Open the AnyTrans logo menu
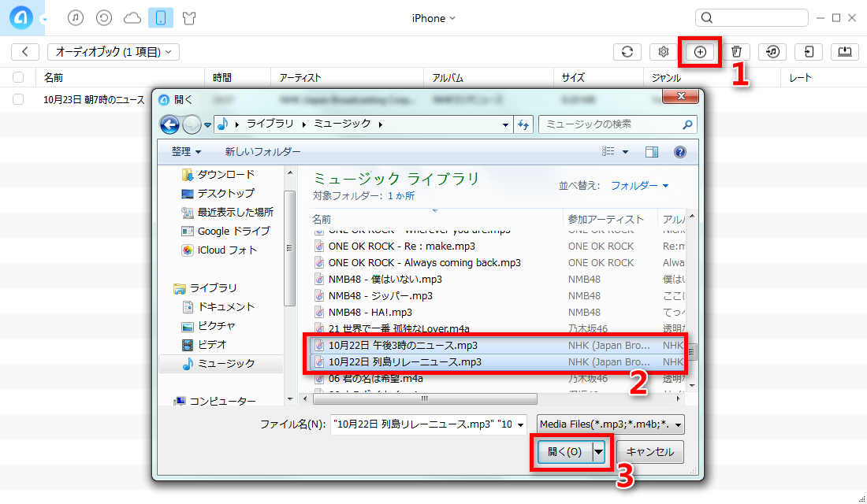 pos(22,18)
